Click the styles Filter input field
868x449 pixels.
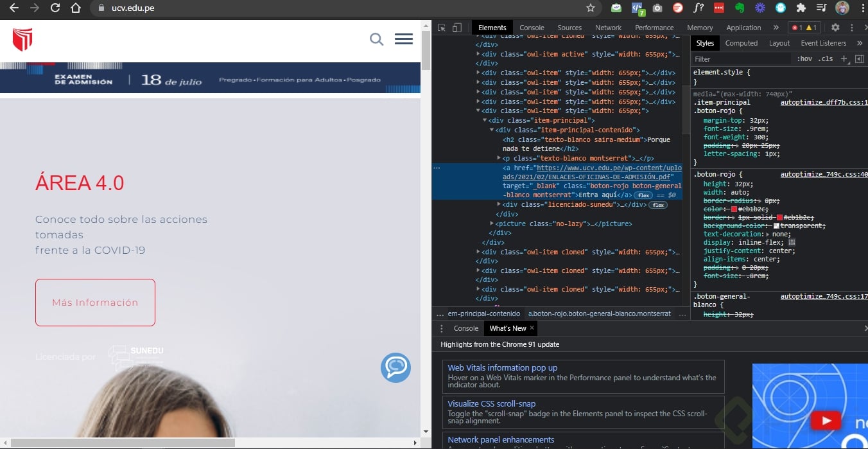(742, 58)
